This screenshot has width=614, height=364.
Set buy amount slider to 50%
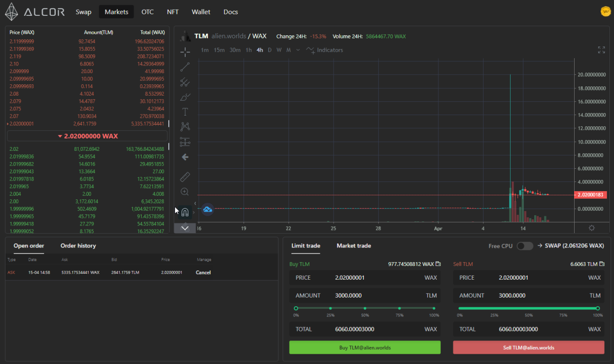tap(365, 308)
